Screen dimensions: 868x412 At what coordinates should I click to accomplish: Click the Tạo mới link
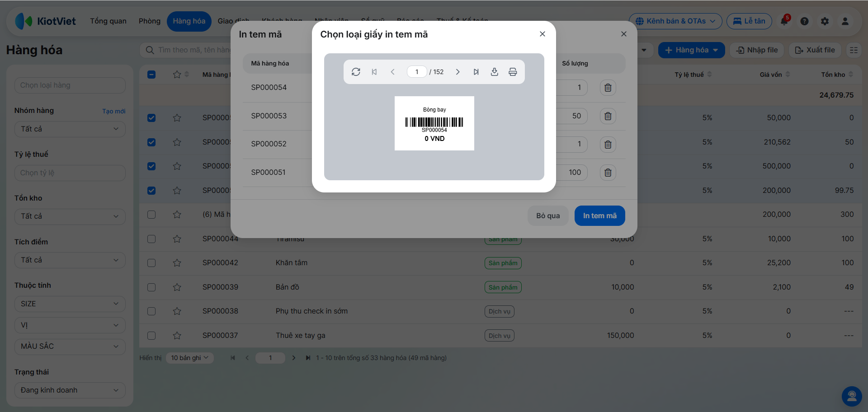[113, 111]
